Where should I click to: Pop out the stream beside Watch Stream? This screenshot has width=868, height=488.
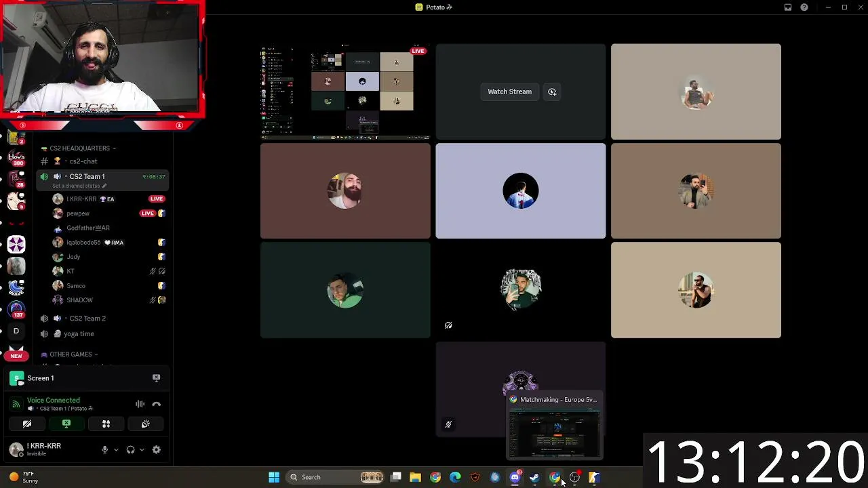click(x=552, y=91)
